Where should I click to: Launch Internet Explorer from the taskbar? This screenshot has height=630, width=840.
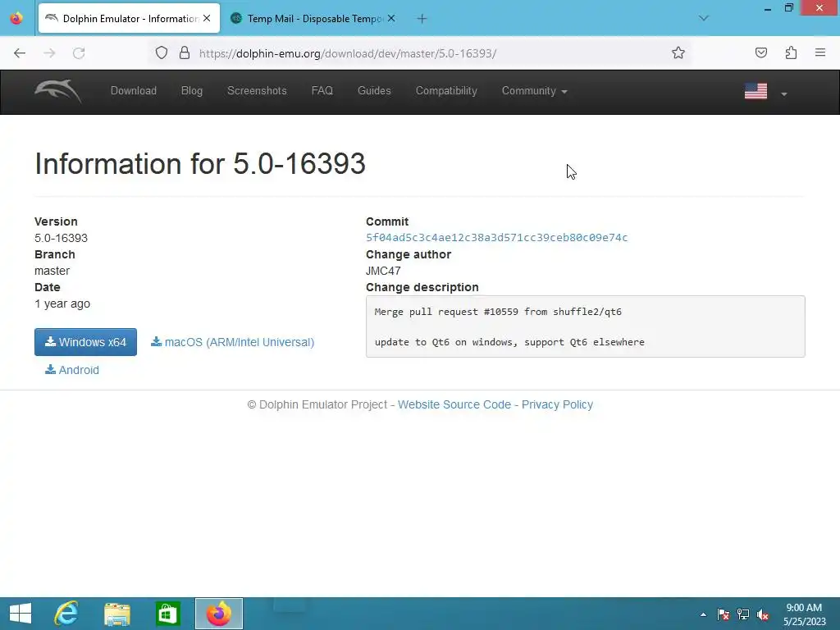pyautogui.click(x=66, y=614)
